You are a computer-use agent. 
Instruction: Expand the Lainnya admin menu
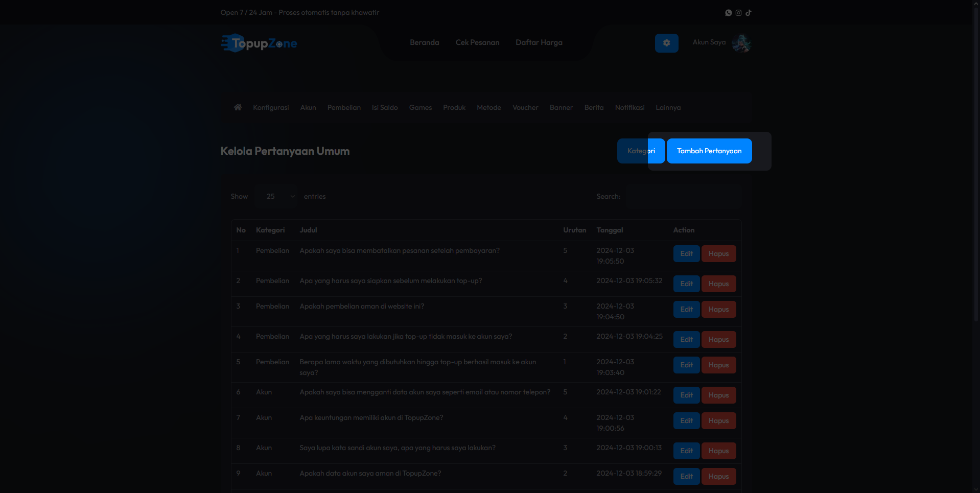(x=668, y=107)
